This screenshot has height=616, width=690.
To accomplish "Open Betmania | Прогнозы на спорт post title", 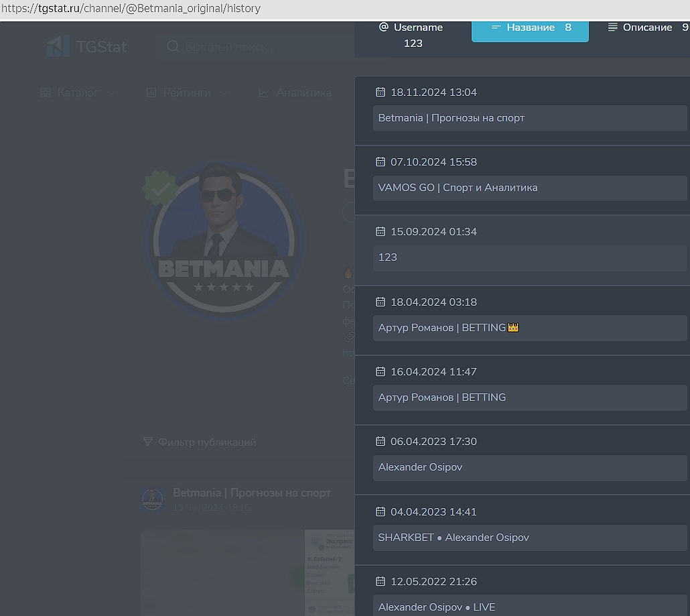I will [252, 493].
